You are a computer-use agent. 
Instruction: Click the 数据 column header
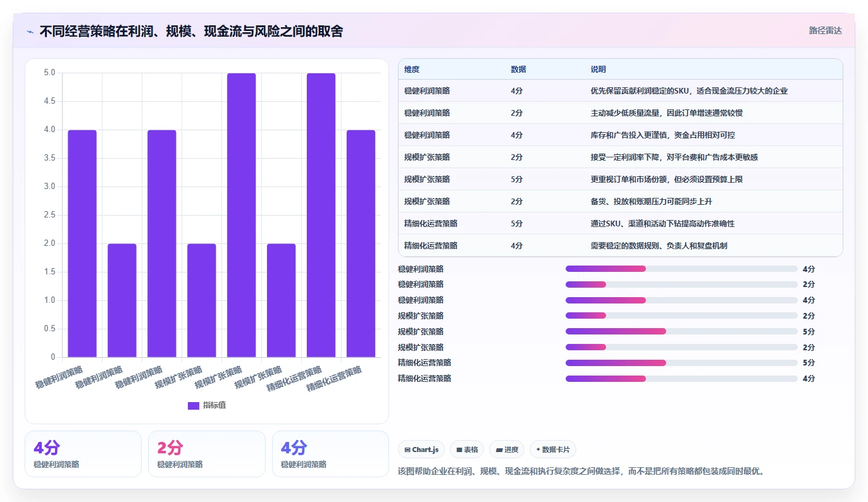(518, 70)
